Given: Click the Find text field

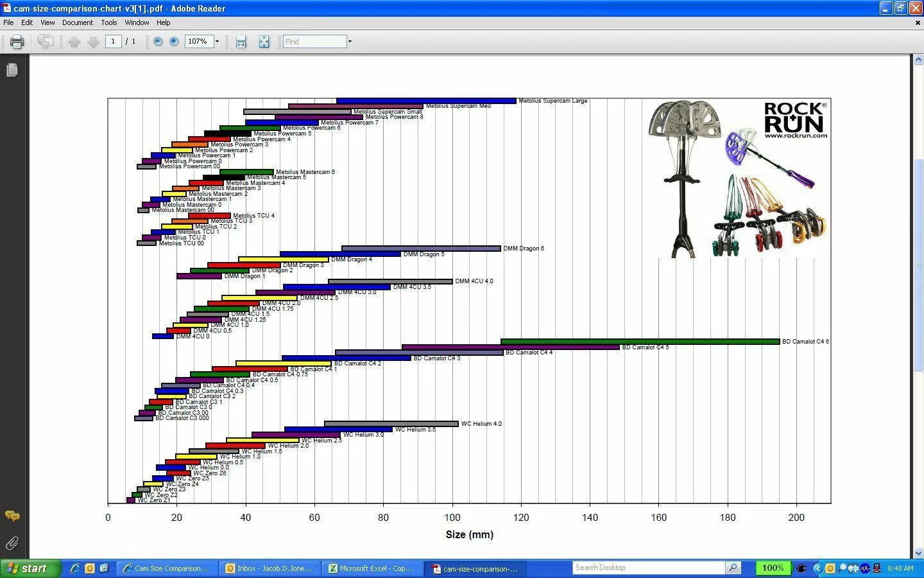Looking at the screenshot, I should pyautogui.click(x=314, y=42).
